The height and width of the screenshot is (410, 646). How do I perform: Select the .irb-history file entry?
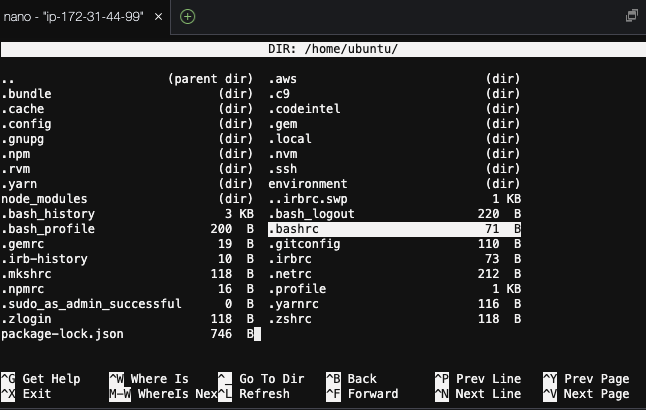[x=127, y=259]
